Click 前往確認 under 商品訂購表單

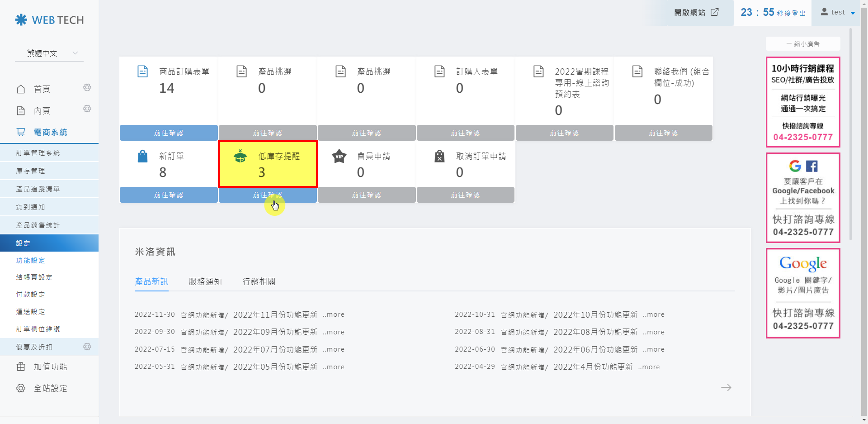coord(169,133)
